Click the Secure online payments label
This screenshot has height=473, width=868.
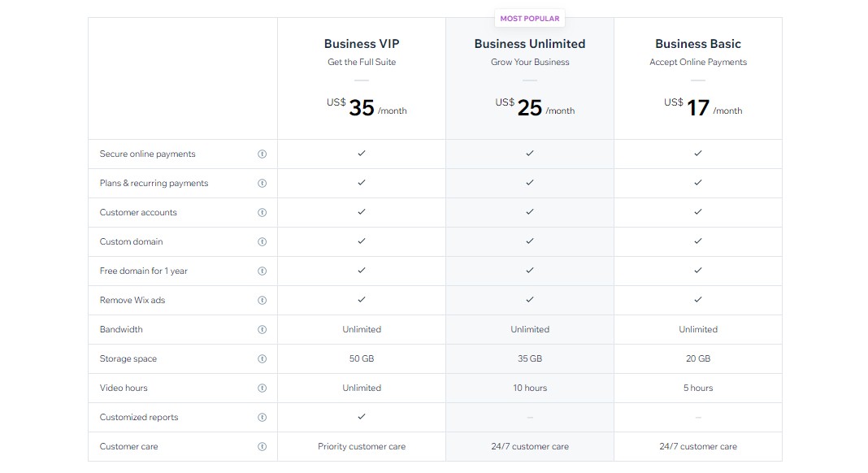[148, 154]
